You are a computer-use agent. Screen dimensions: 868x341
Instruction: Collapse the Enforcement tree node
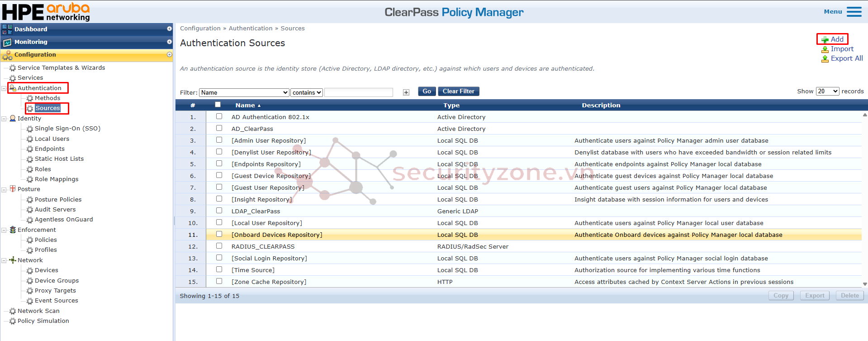point(4,230)
